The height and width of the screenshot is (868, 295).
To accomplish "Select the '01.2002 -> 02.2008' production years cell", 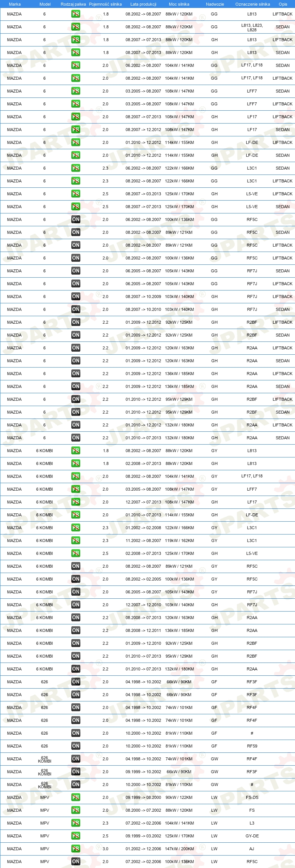I will (143, 528).
